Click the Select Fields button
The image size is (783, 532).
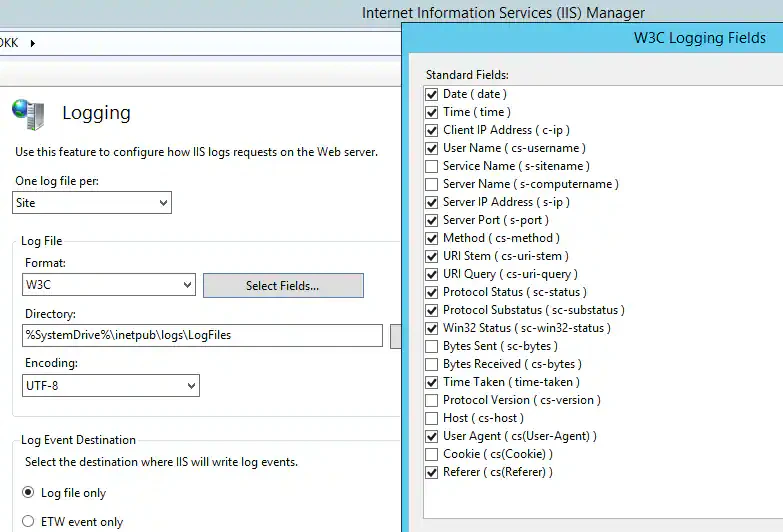point(283,286)
